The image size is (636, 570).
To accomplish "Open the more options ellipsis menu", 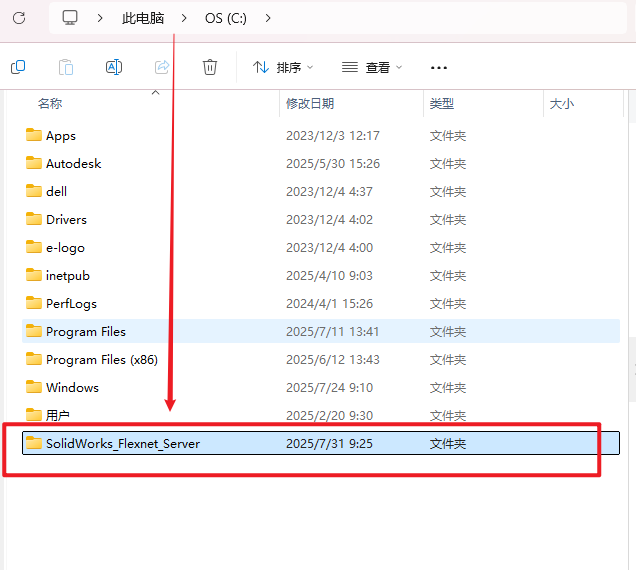I will (x=439, y=68).
